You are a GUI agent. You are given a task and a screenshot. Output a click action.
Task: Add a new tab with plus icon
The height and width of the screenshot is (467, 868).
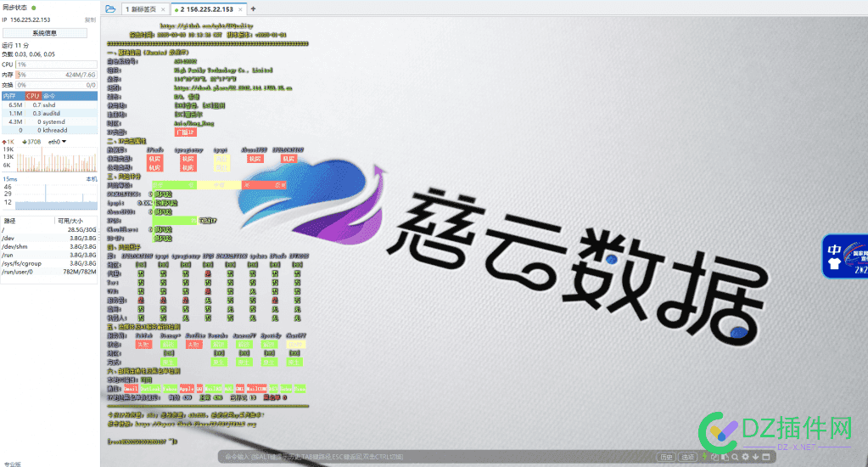[x=253, y=8]
